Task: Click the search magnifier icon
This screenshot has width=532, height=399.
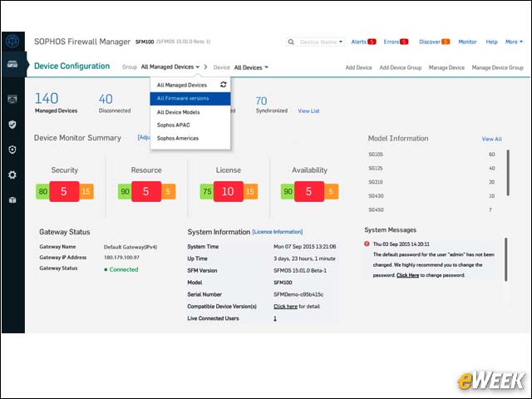Action: pyautogui.click(x=291, y=42)
